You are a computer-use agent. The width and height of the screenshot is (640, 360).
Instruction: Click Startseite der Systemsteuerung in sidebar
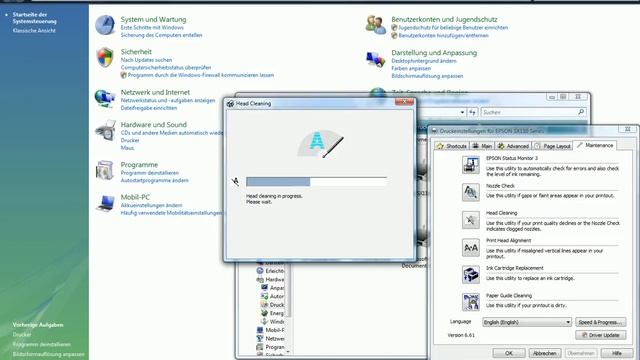(x=34, y=18)
